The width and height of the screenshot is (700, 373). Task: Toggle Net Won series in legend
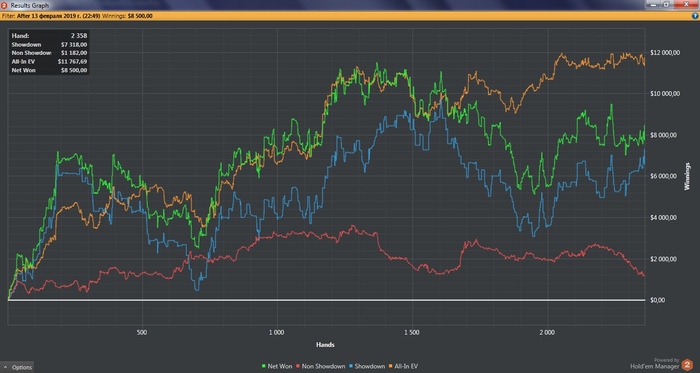[x=277, y=366]
